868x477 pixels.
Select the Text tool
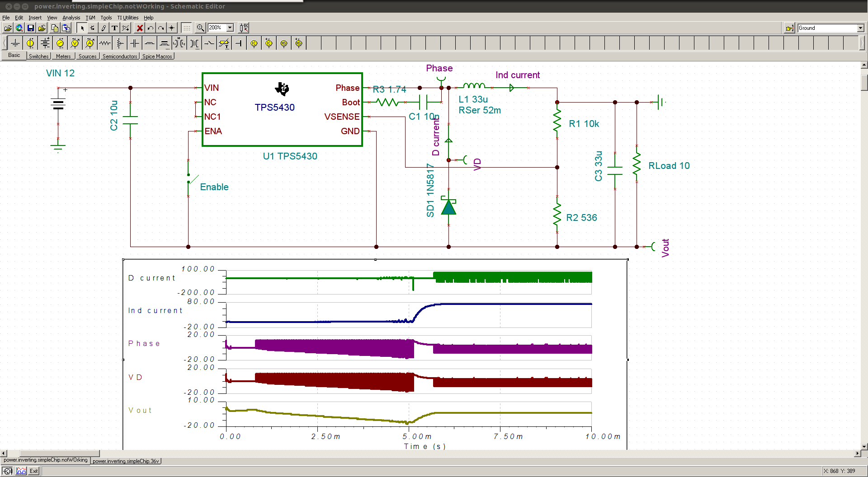(x=114, y=28)
